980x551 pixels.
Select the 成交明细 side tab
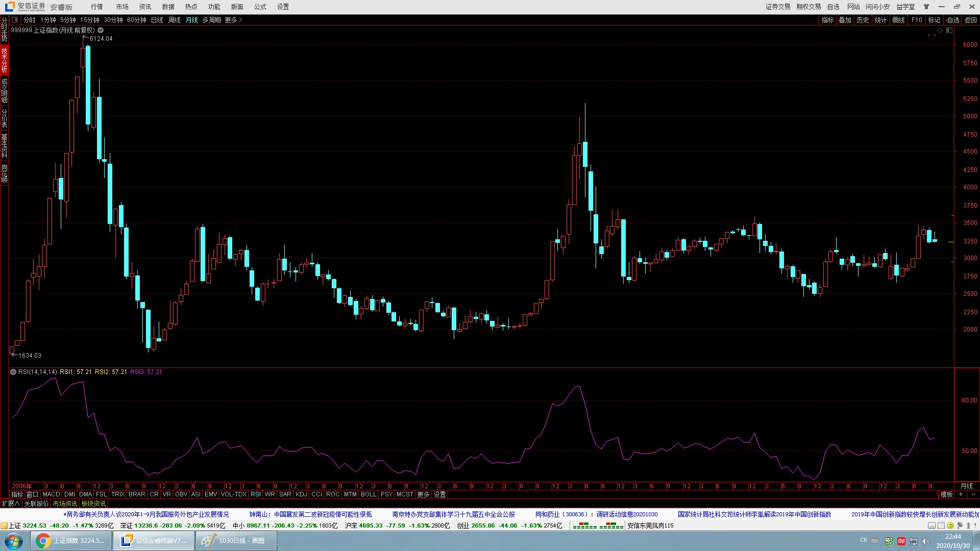4,91
